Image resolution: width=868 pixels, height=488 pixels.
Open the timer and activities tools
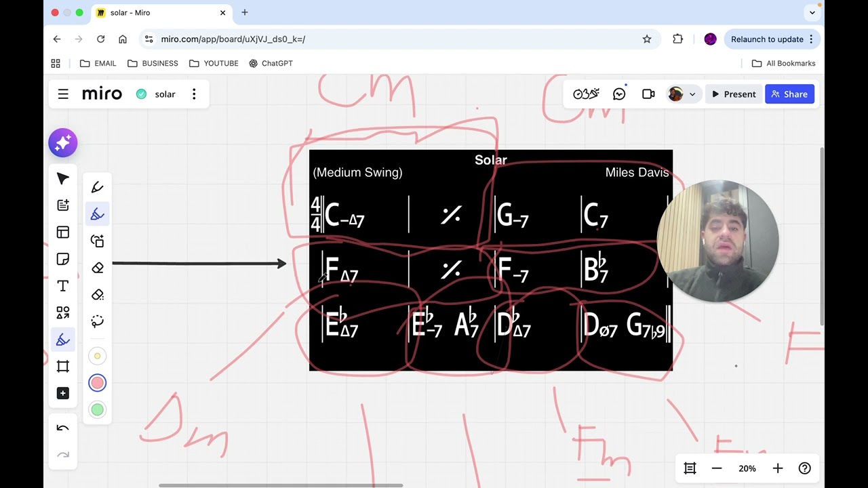pyautogui.click(x=586, y=94)
